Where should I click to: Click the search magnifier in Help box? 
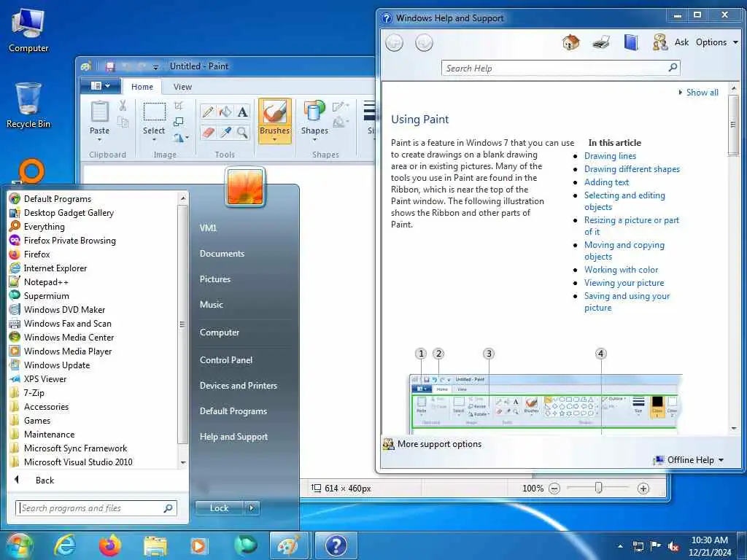[x=673, y=68]
